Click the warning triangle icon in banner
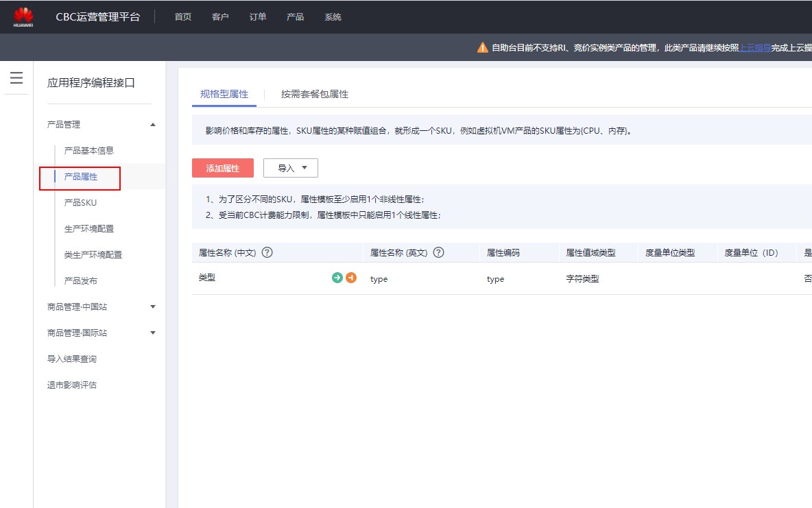 [483, 47]
